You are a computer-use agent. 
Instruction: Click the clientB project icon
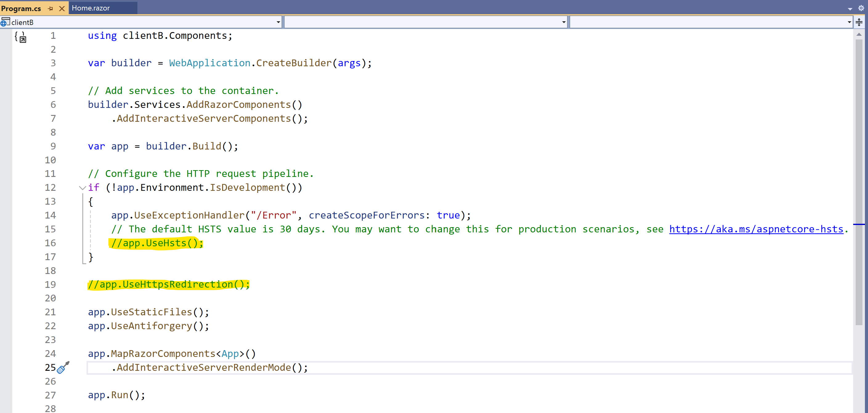(x=5, y=22)
